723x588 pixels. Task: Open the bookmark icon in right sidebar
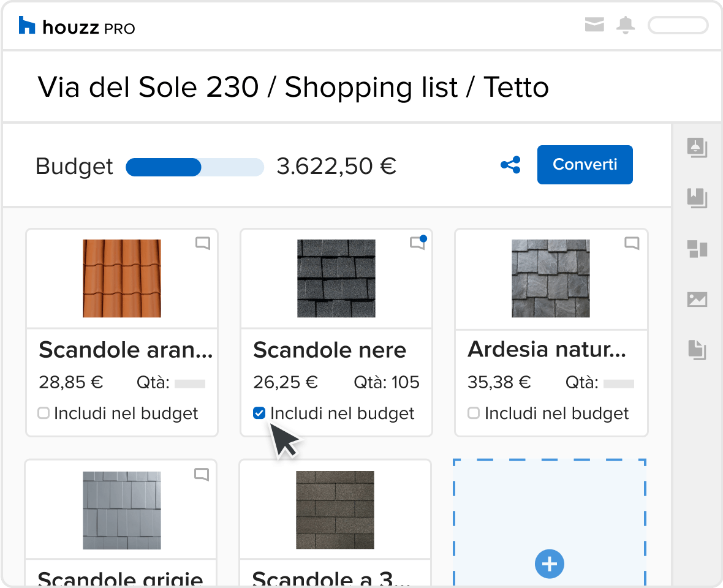click(697, 198)
